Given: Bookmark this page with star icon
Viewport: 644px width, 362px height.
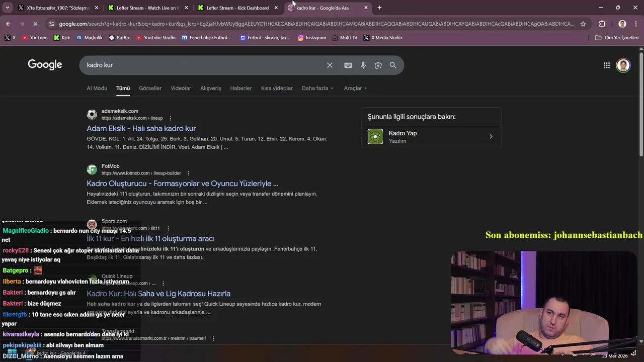Looking at the screenshot, I should [583, 24].
